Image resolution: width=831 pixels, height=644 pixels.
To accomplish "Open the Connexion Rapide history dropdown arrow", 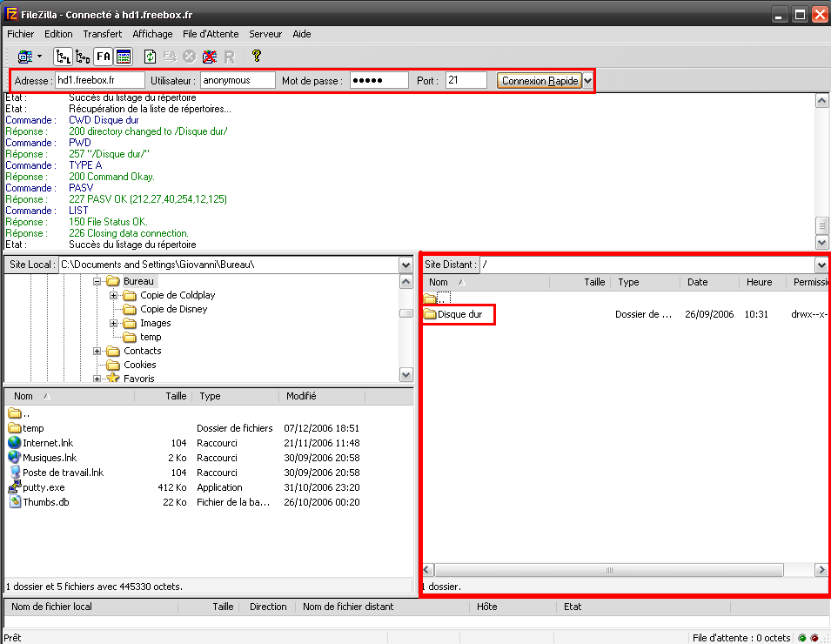I will click(587, 81).
